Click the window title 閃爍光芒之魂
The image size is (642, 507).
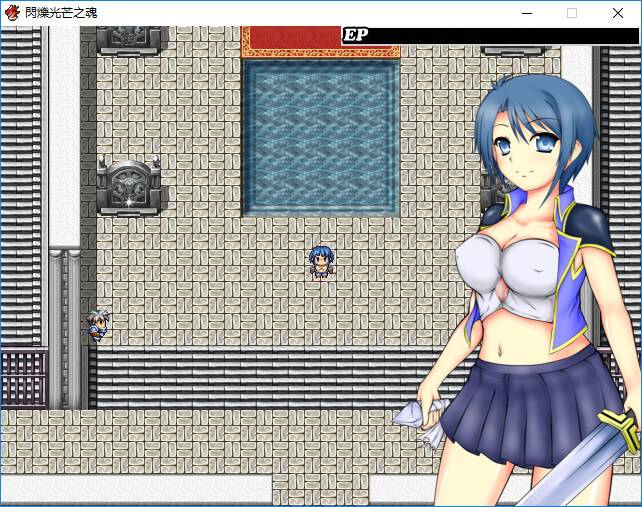pos(62,13)
